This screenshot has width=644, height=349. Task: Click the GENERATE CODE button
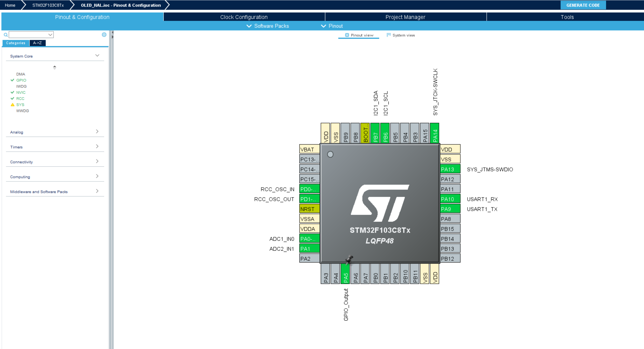[583, 5]
